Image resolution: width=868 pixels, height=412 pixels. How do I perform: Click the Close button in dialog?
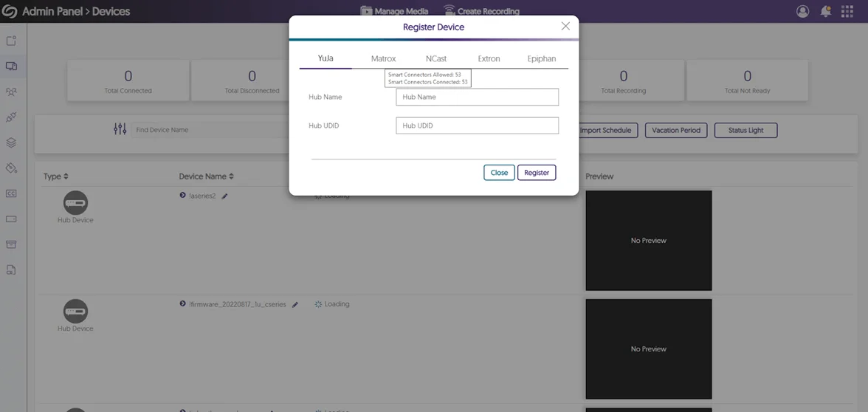point(499,173)
